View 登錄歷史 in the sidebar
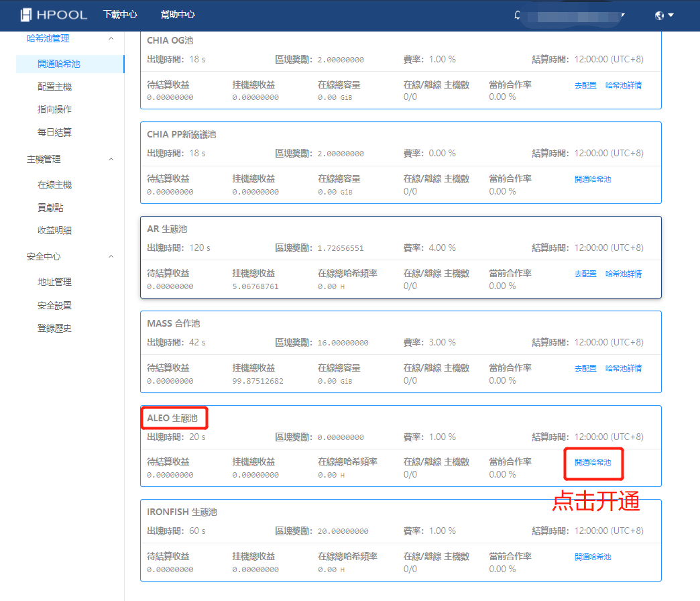Image resolution: width=700 pixels, height=601 pixels. [x=54, y=329]
